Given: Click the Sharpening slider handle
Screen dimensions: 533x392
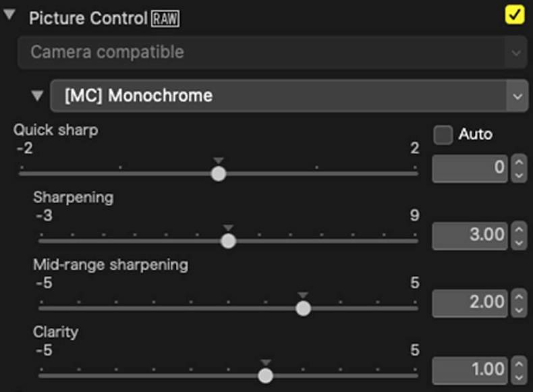Looking at the screenshot, I should point(229,241).
